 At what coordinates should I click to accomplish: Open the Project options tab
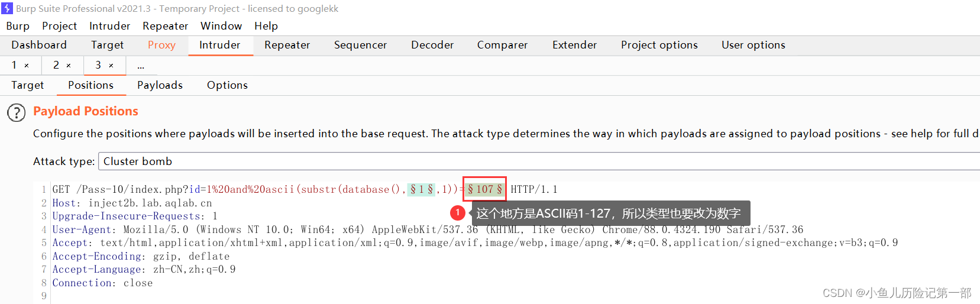(x=659, y=45)
